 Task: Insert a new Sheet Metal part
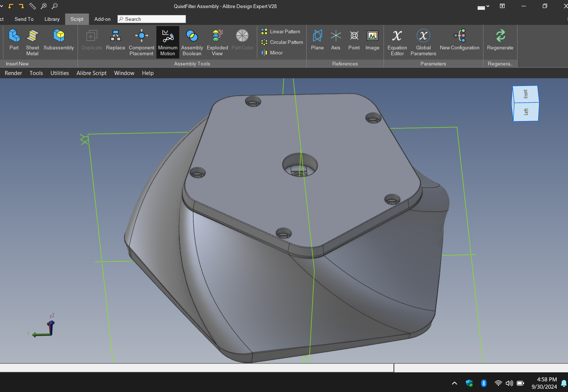point(32,42)
